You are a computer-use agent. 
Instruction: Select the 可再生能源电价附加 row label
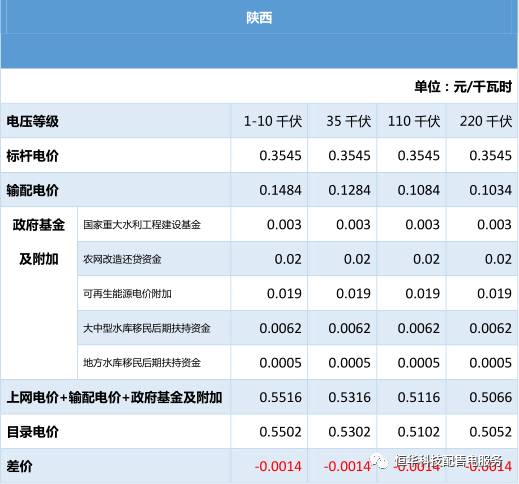click(127, 294)
